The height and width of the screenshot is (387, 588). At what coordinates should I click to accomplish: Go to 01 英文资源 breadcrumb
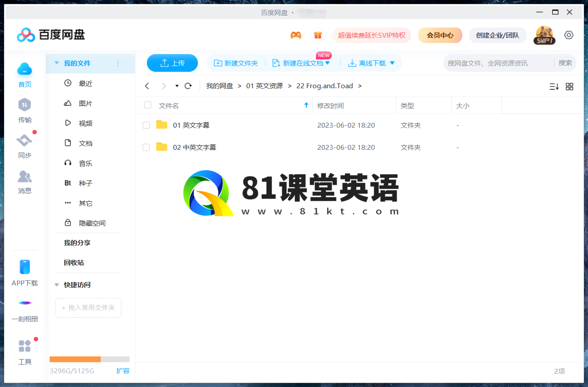[x=264, y=86]
